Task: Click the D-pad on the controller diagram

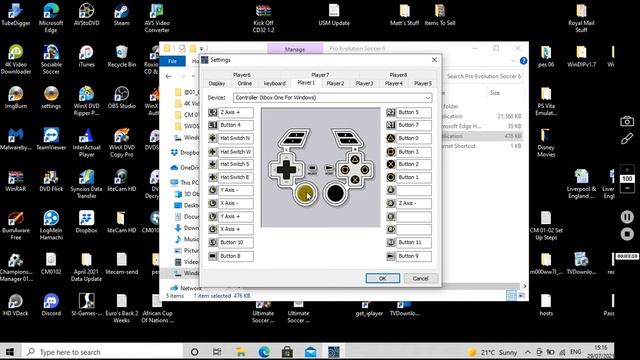Action: tap(286, 169)
